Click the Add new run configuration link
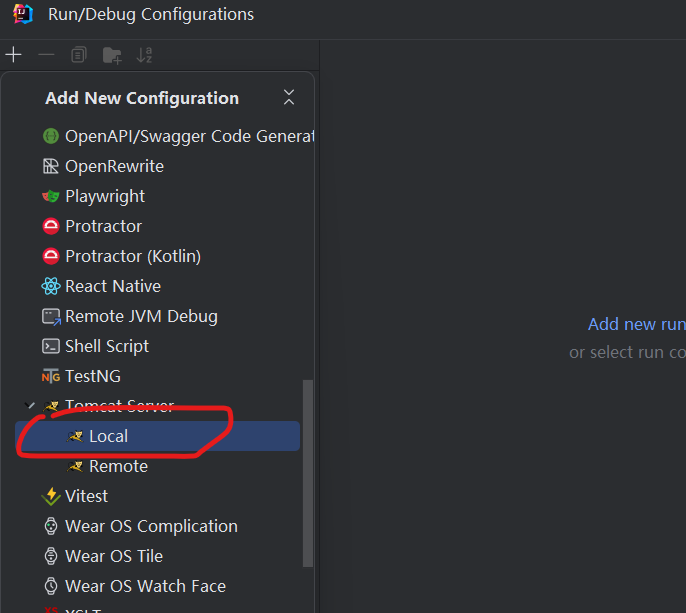The height and width of the screenshot is (613, 686). coord(637,324)
